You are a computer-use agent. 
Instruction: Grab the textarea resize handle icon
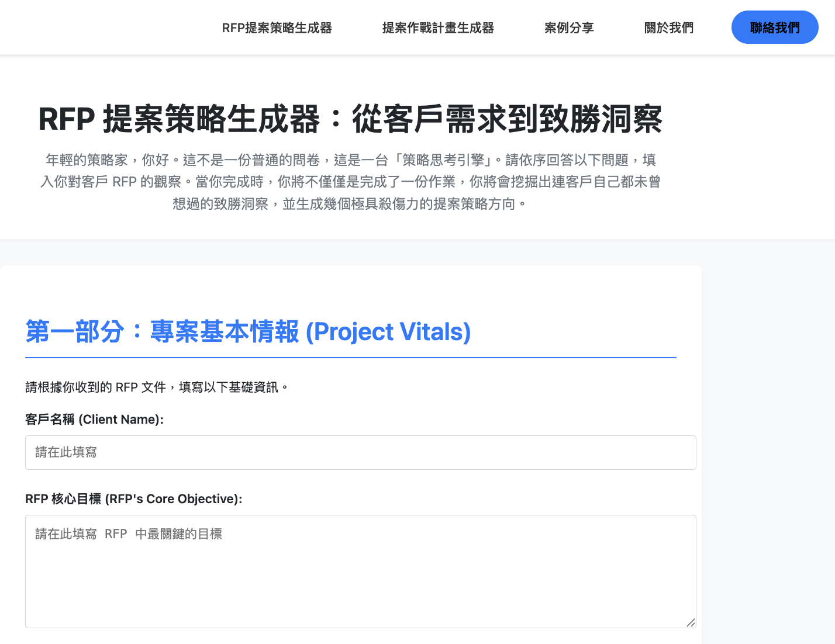coord(691,622)
